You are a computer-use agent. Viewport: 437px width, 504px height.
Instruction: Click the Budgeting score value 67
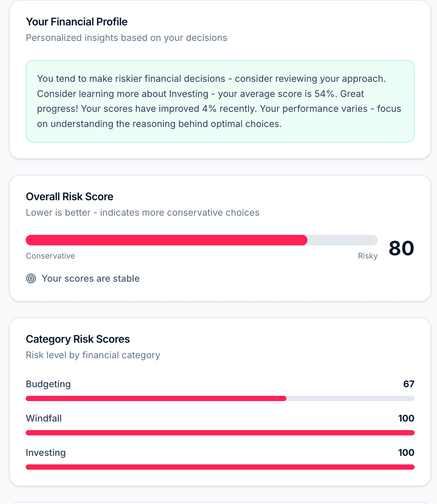(409, 384)
